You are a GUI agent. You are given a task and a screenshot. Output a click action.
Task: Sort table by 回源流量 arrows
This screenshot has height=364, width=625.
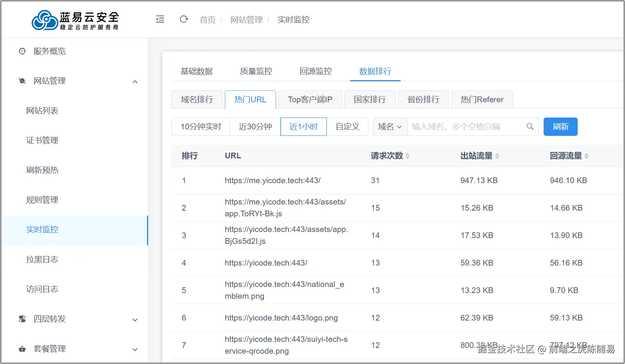point(586,156)
